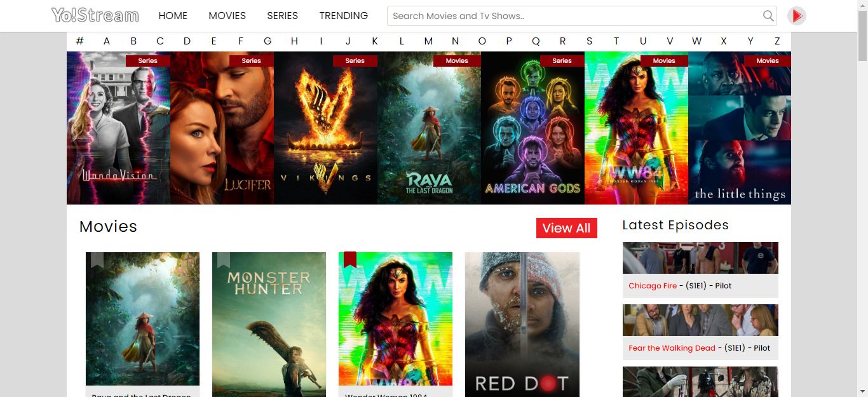Filter titles by letter R
This screenshot has width=868, height=397.
click(562, 41)
